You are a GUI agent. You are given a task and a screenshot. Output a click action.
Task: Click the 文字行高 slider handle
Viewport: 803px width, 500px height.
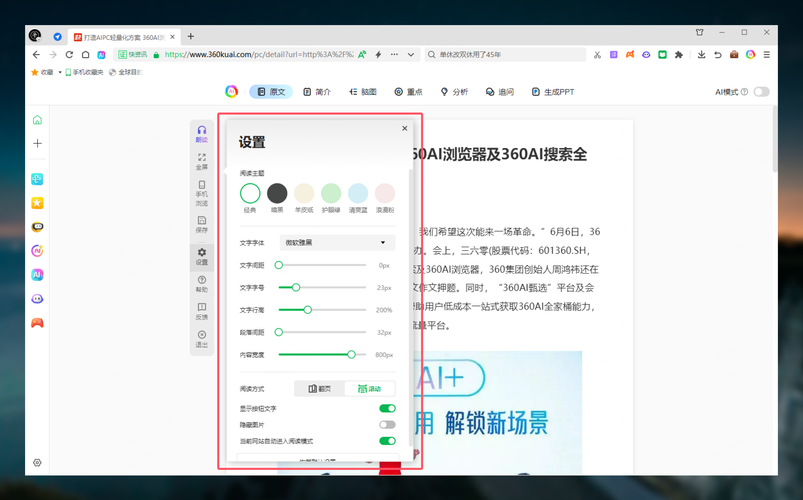[x=307, y=310]
